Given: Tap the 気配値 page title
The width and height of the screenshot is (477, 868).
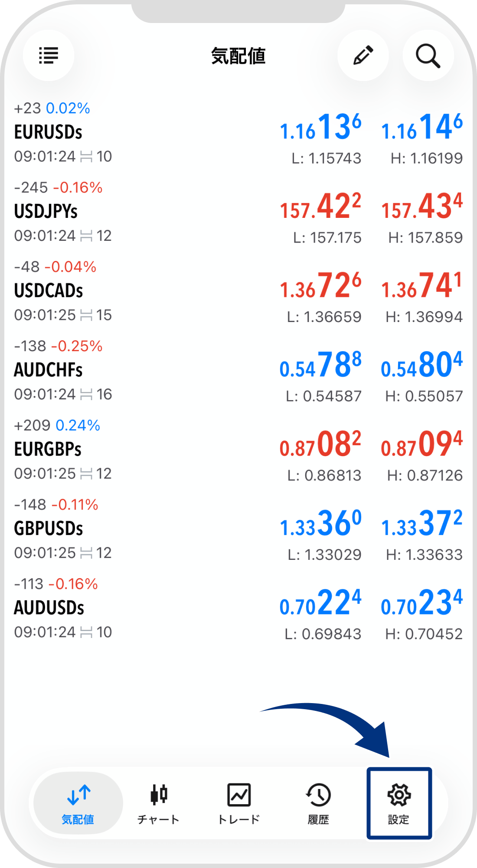Looking at the screenshot, I should tap(238, 56).
